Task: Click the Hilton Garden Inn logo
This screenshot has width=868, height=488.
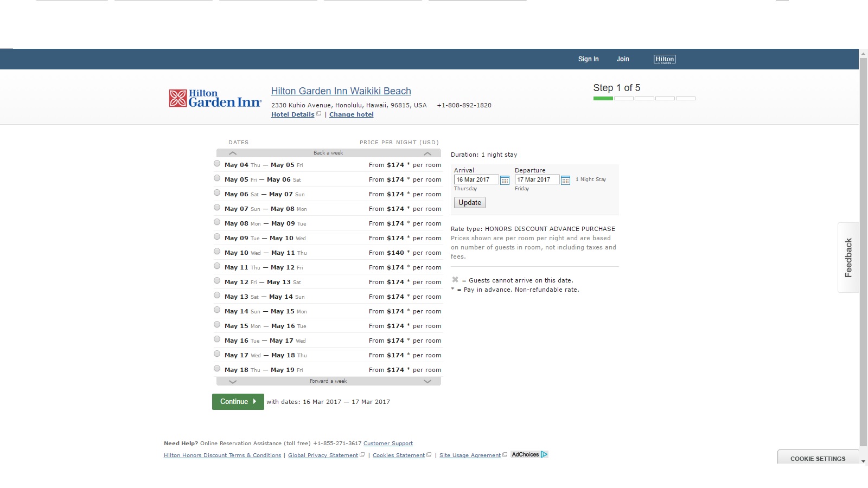Action: point(215,98)
